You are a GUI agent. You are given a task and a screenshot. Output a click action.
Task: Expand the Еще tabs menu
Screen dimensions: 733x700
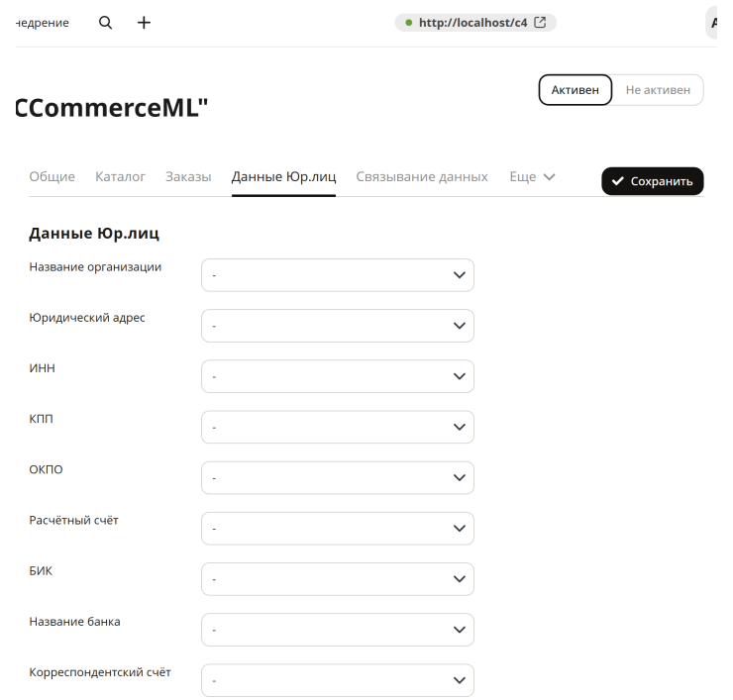point(532,176)
